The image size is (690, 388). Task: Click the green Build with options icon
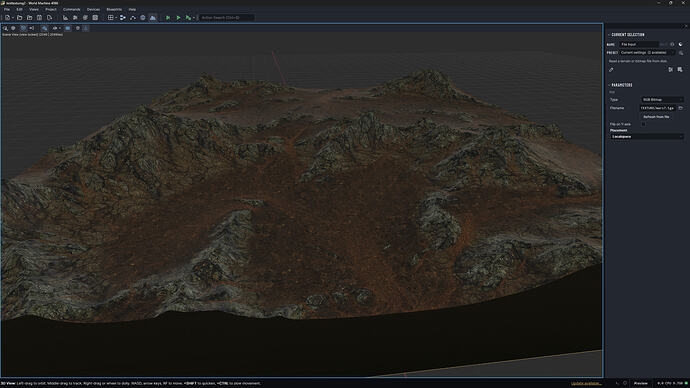[x=188, y=18]
